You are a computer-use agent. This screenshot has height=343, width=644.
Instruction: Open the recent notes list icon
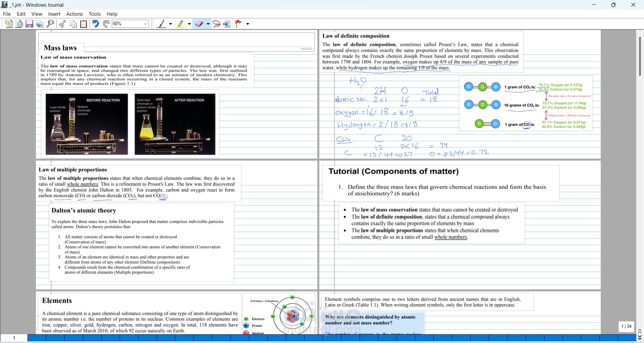point(19,24)
